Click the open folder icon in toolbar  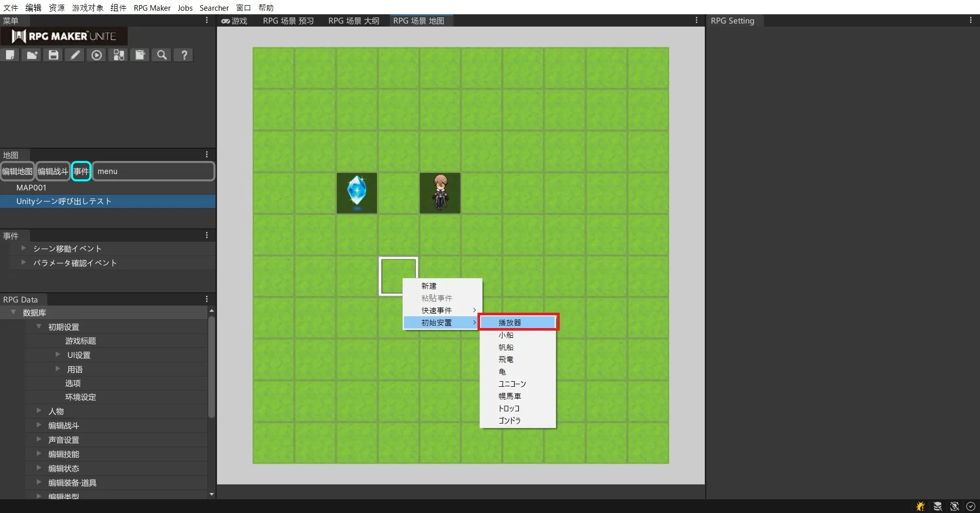pyautogui.click(x=32, y=55)
